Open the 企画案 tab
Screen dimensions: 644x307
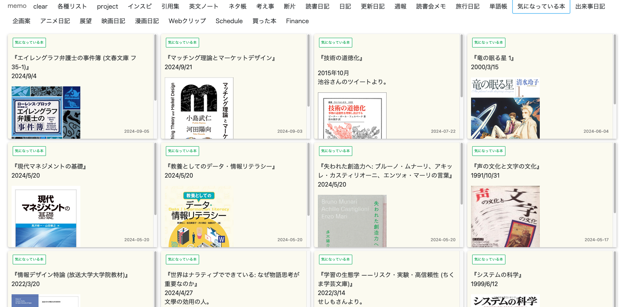[22, 21]
